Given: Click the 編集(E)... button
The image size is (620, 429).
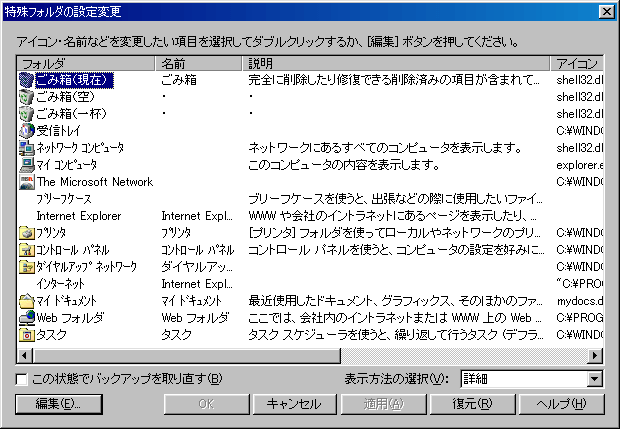Looking at the screenshot, I should coord(59,404).
